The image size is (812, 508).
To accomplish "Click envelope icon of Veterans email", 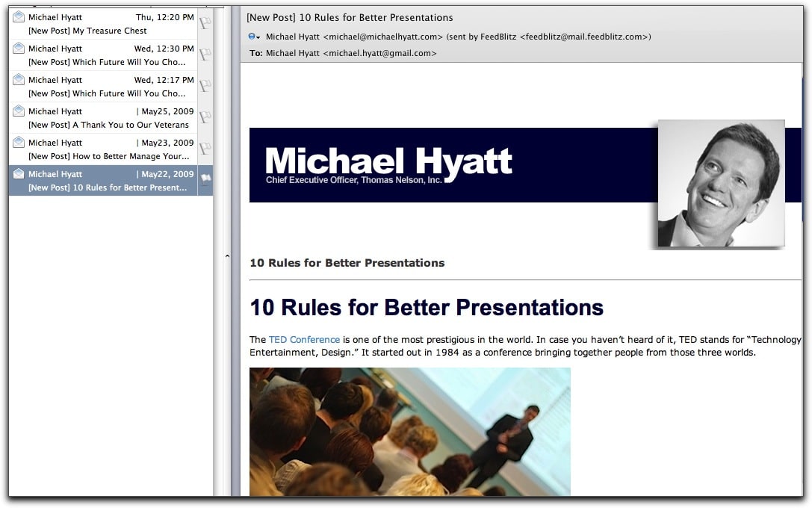I will 19,111.
